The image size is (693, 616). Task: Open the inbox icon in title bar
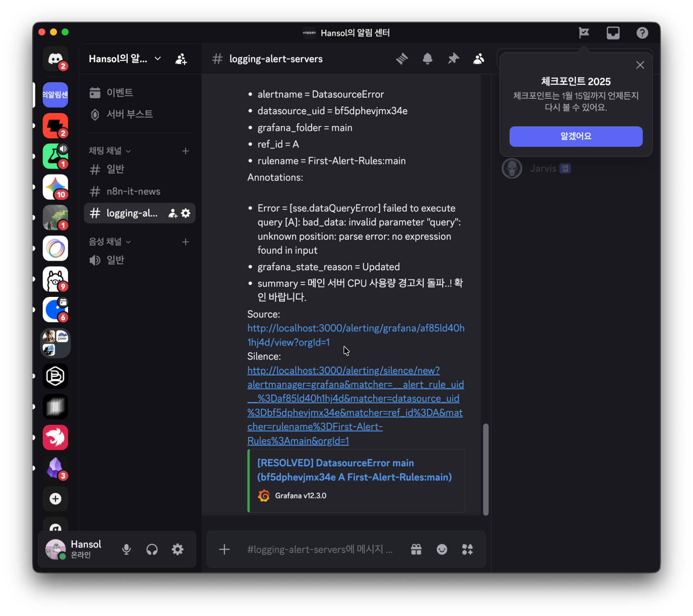(x=613, y=33)
